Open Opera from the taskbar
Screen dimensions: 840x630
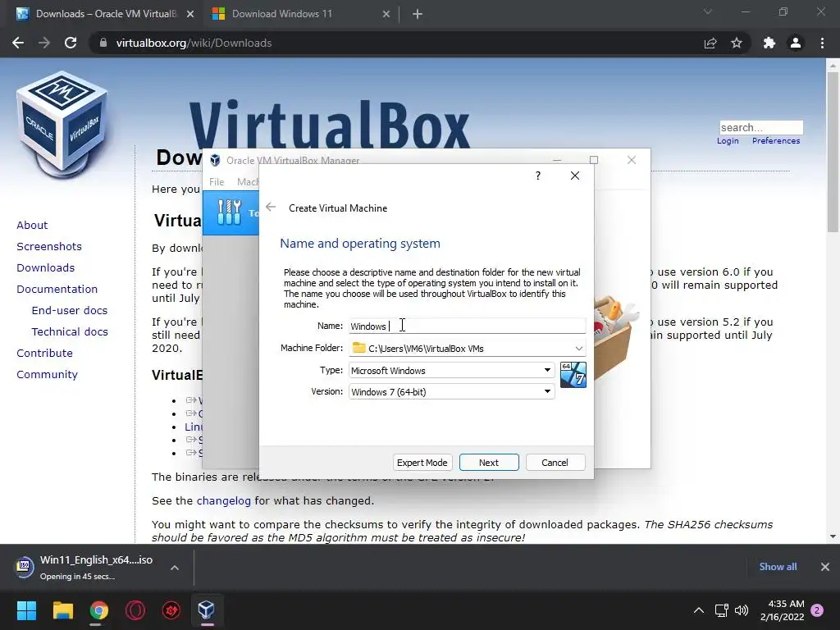[x=135, y=610]
